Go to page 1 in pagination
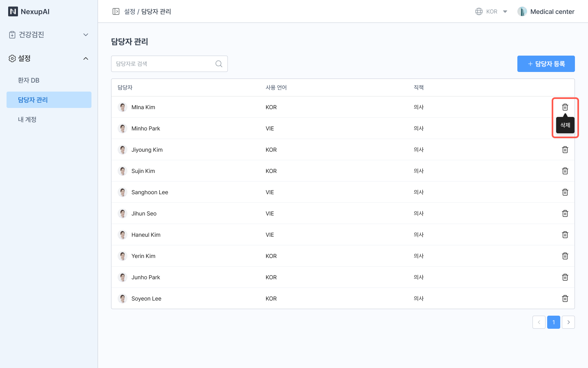 tap(553, 322)
